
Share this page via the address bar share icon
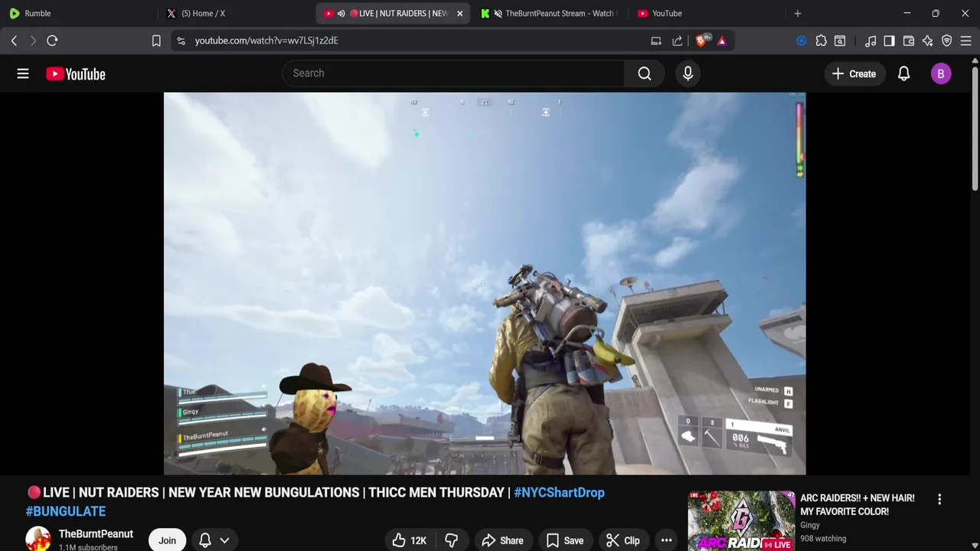tap(678, 41)
